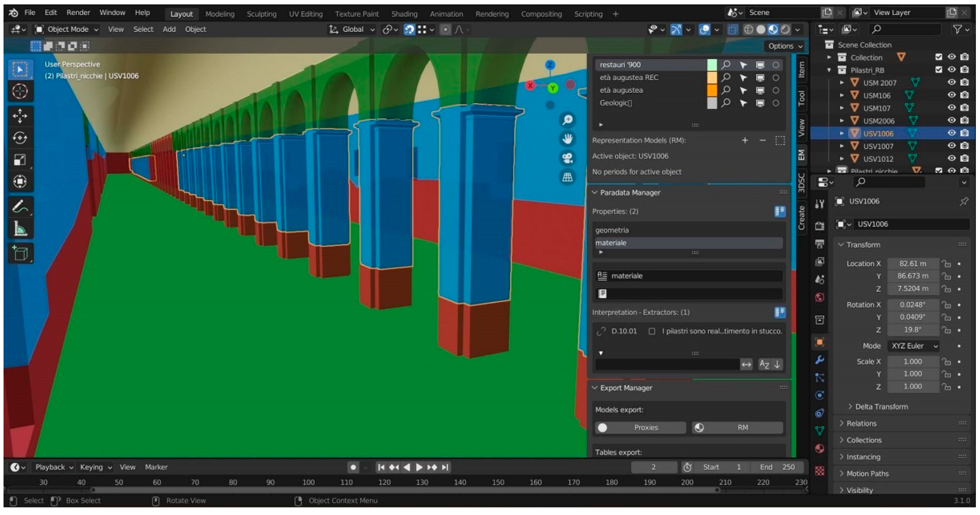Toggle camera view in viewport
Viewport: 980px width, 515px height.
point(567,158)
